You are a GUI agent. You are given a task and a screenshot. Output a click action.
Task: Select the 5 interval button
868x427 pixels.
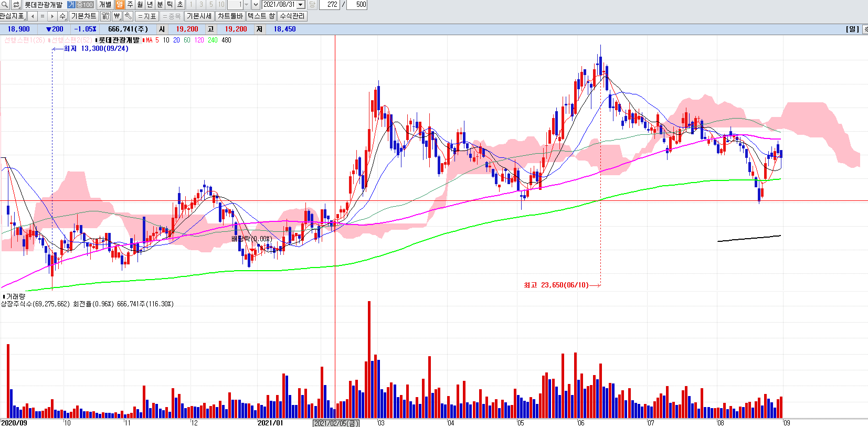[211, 5]
